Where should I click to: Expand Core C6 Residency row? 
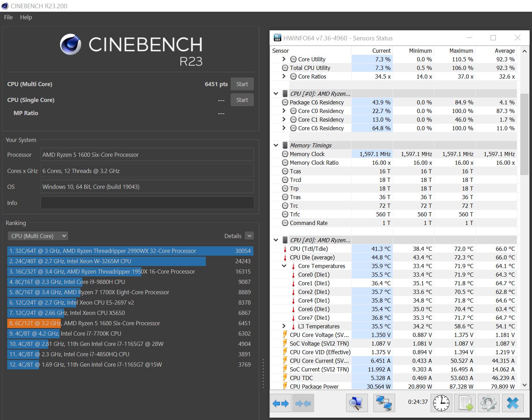pyautogui.click(x=284, y=128)
